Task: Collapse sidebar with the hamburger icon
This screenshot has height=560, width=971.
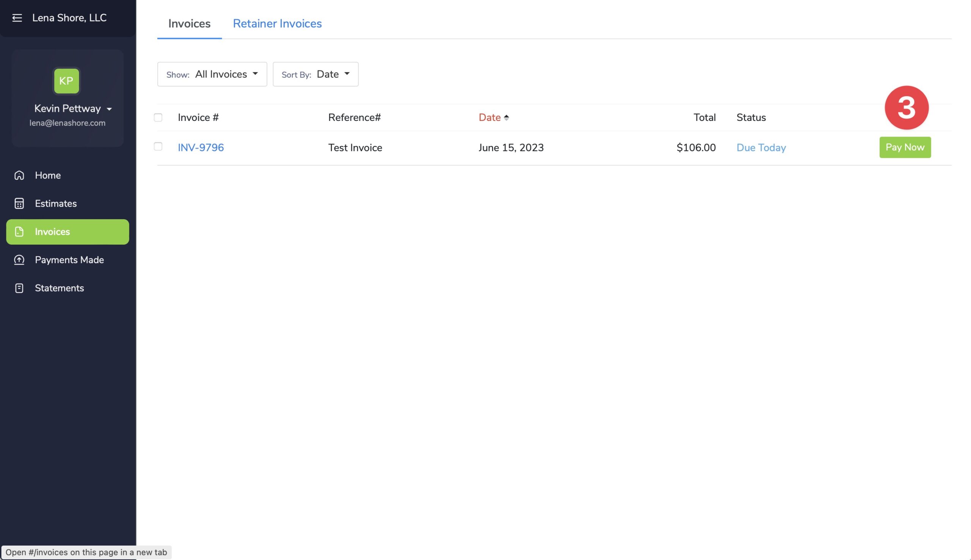Action: click(x=17, y=18)
